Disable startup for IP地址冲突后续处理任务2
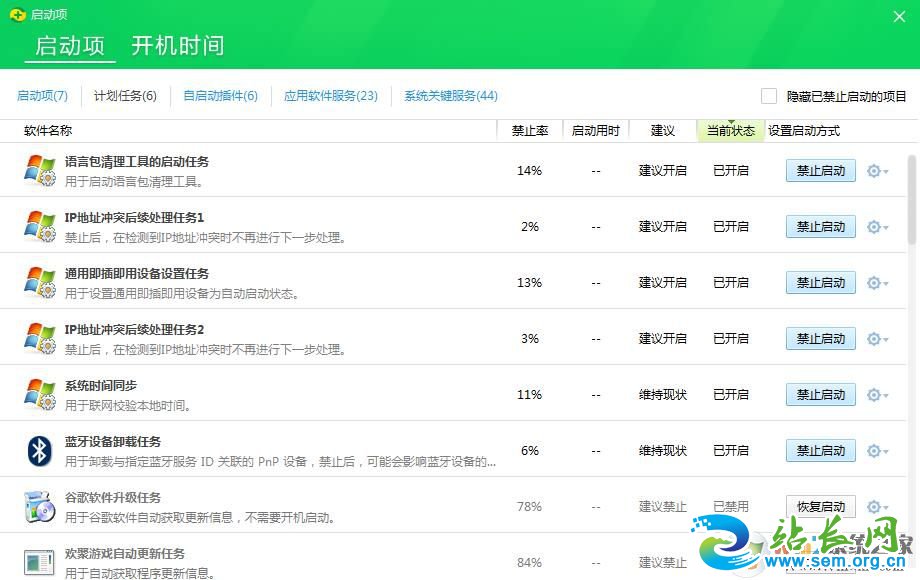The width and height of the screenshot is (920, 580). tap(820, 339)
